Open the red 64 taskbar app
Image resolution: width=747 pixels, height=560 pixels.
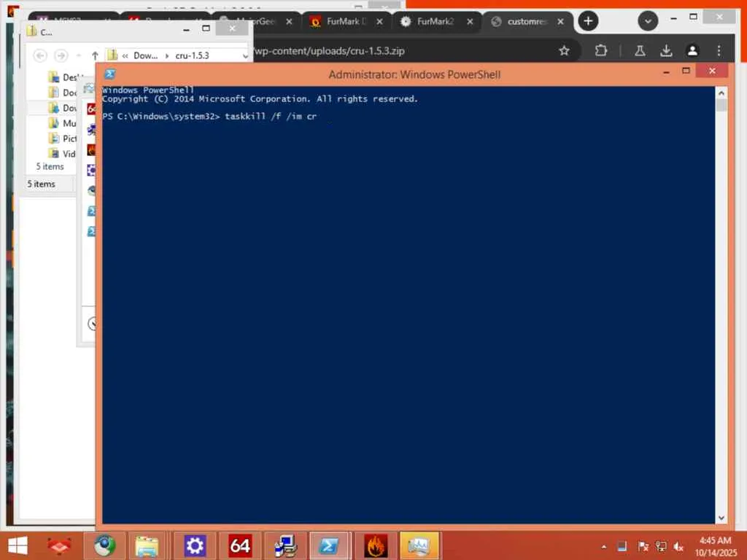tap(239, 545)
